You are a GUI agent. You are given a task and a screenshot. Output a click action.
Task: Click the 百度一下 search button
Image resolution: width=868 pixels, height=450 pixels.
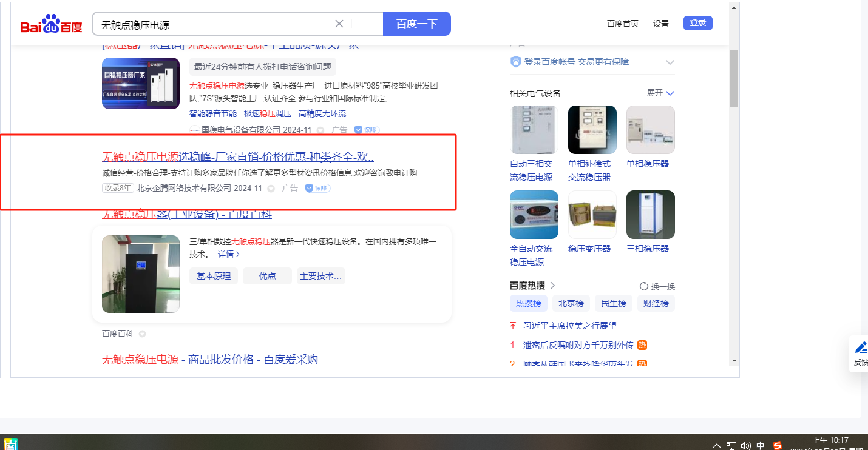pyautogui.click(x=417, y=24)
